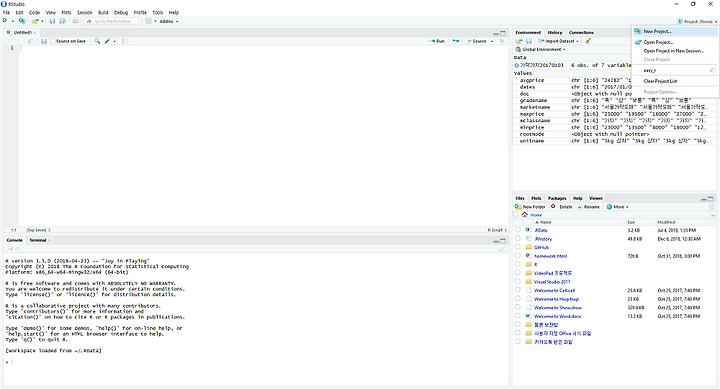Click the Open File folder icon

pos(35,21)
